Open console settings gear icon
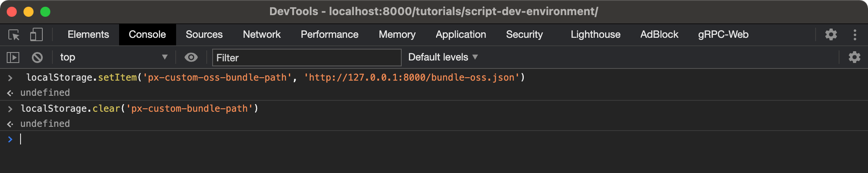This screenshot has width=868, height=173. (x=854, y=58)
